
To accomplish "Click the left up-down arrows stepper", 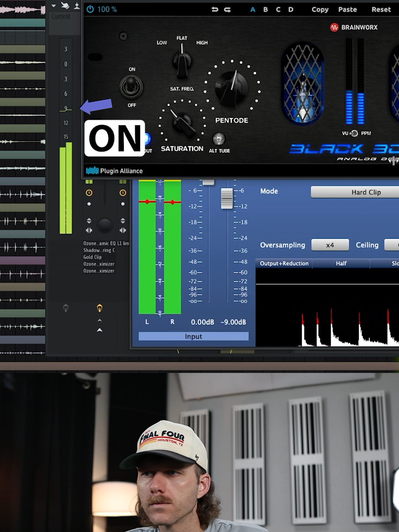I will pos(89,221).
